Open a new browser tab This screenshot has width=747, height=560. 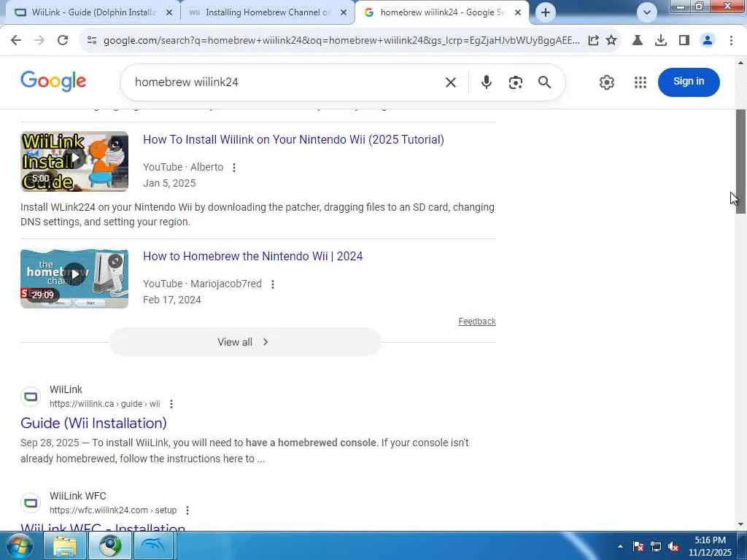[546, 12]
